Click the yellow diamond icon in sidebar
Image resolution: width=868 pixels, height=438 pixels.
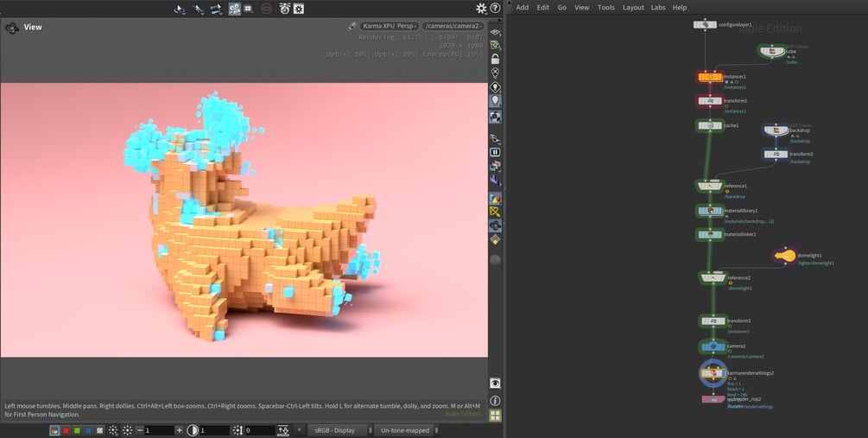[x=496, y=239]
